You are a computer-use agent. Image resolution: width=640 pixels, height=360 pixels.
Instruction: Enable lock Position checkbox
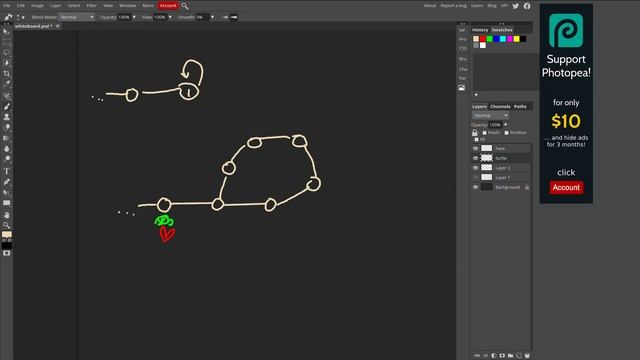click(507, 133)
